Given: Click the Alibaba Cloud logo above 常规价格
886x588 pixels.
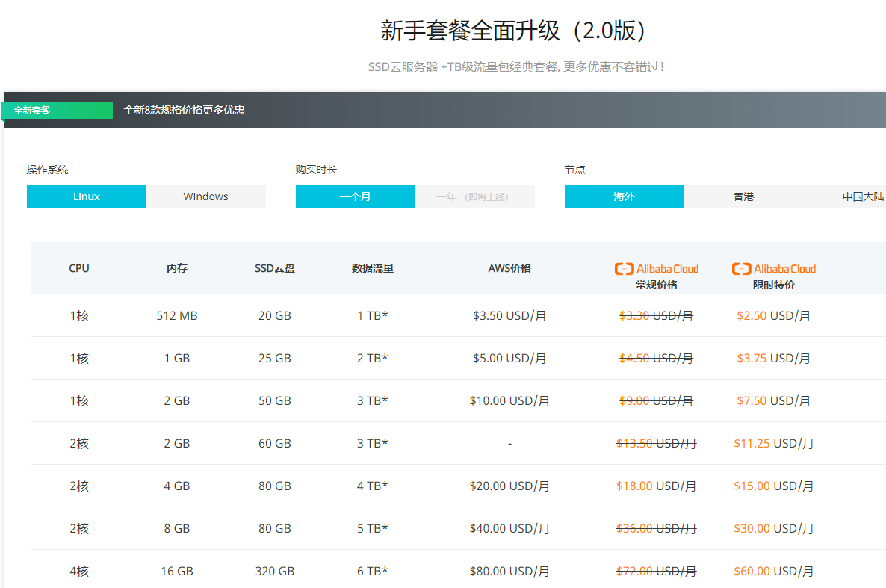Looking at the screenshot, I should tap(656, 269).
